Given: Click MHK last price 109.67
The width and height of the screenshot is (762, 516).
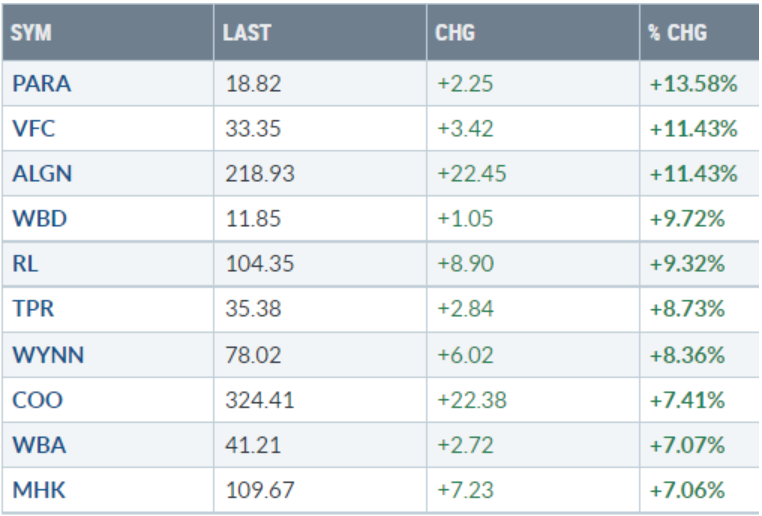Looking at the screenshot, I should 255,491.
